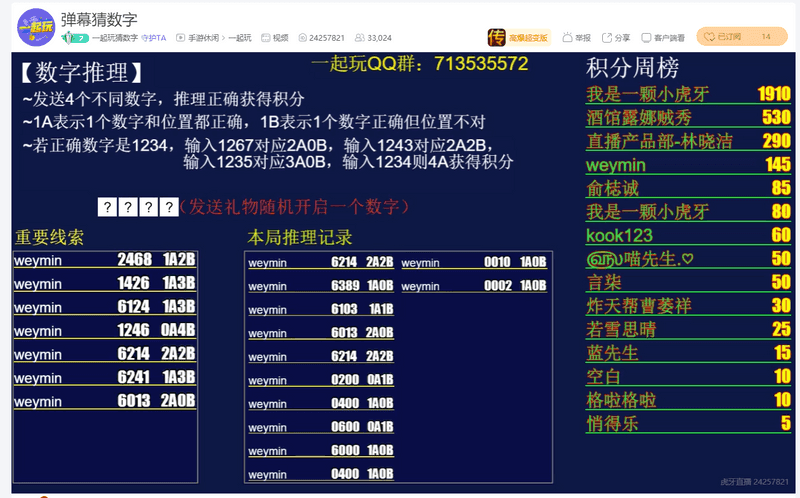
Task: Click the first hidden '?' digit box
Action: (107, 207)
